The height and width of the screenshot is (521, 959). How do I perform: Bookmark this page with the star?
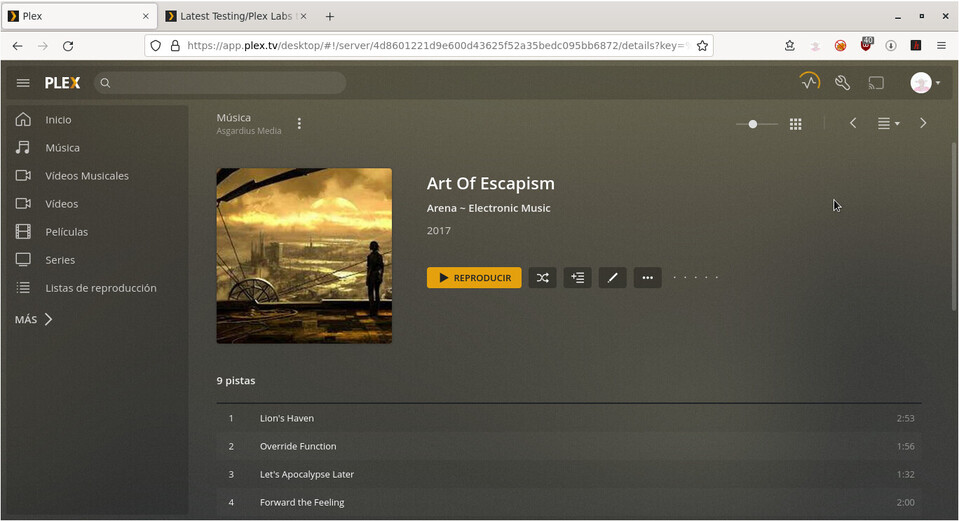click(x=702, y=46)
